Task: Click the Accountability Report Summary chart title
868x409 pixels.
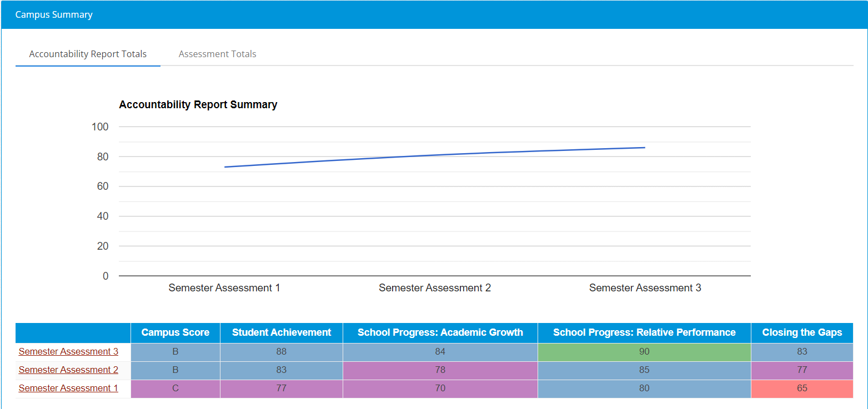Action: [198, 104]
